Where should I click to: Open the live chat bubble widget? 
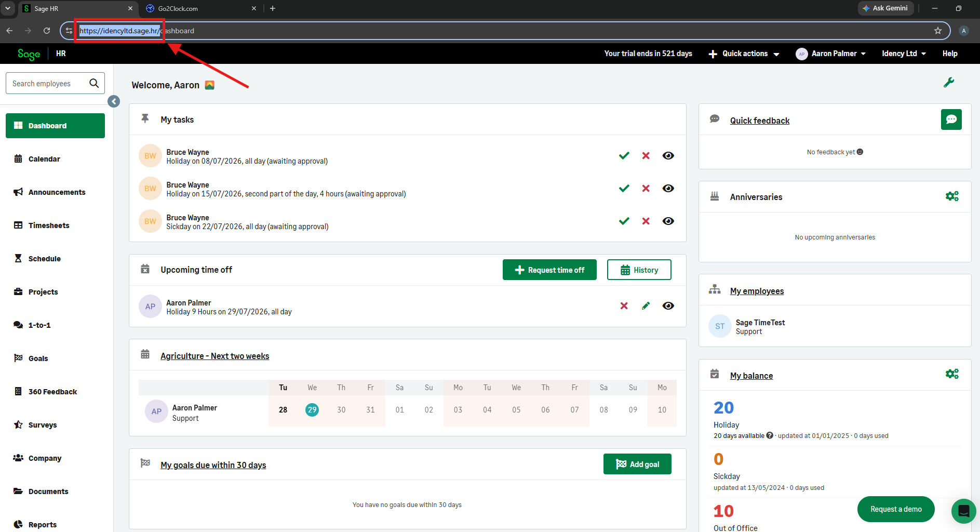pyautogui.click(x=964, y=511)
